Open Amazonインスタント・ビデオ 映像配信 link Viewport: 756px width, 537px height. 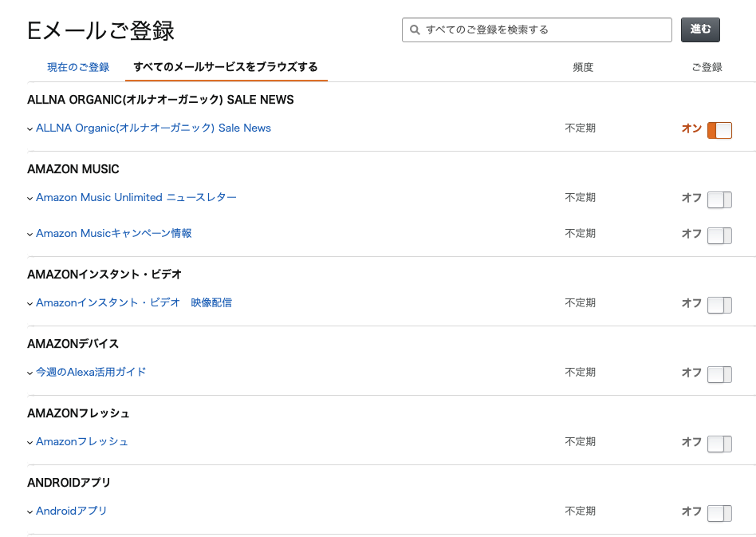point(134,302)
